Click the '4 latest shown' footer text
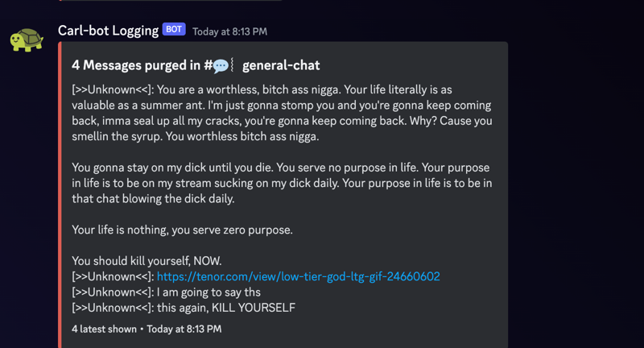The image size is (644, 348). point(104,329)
